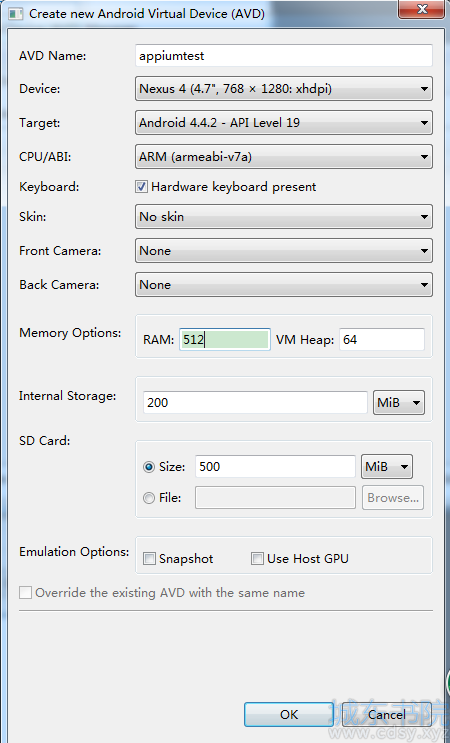
Task: Click the OK button
Action: coord(289,715)
